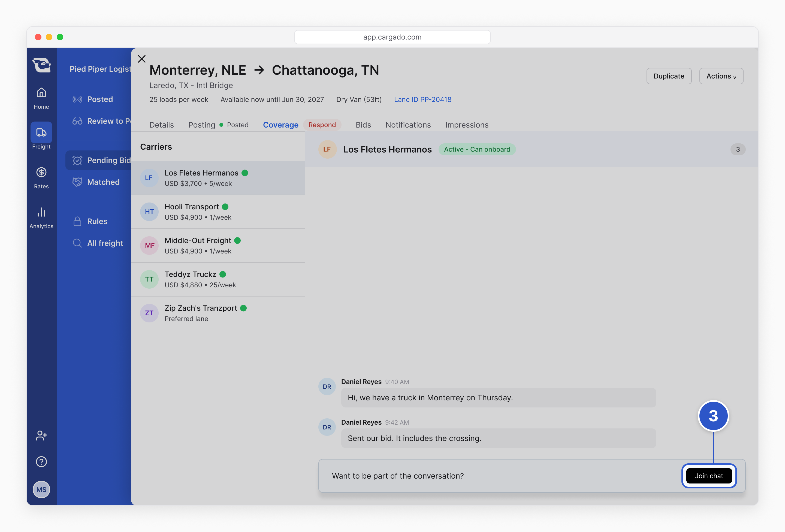This screenshot has width=785, height=532.
Task: Click DR avatar on 9:42 AM message
Action: (x=327, y=427)
